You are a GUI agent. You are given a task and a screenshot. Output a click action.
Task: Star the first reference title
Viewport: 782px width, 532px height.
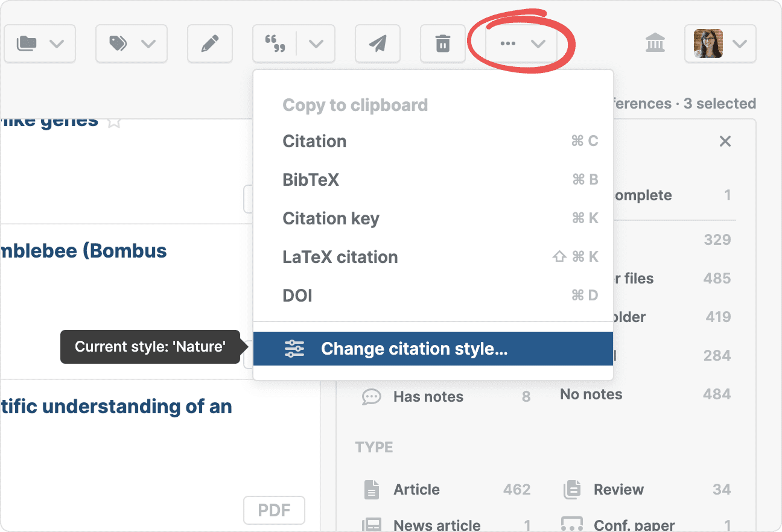(x=114, y=122)
